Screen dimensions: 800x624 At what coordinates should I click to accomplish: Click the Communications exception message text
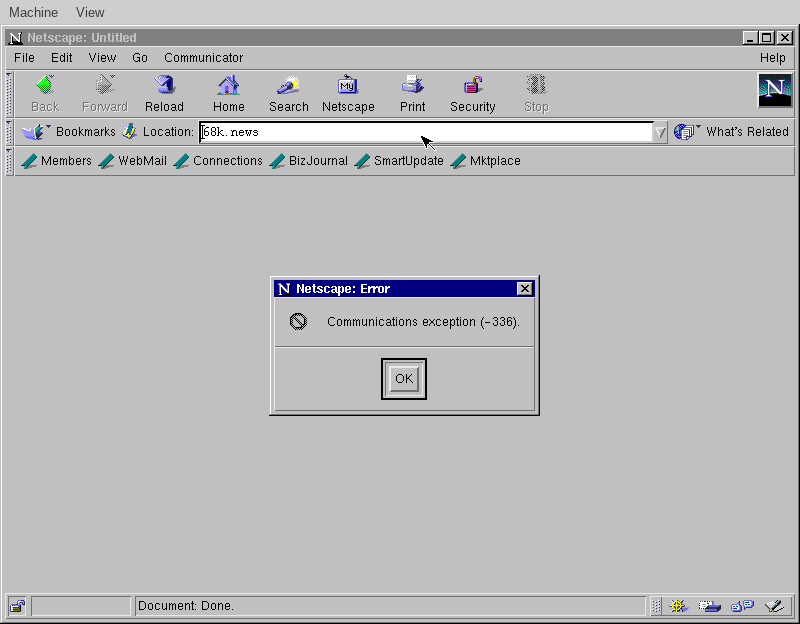[423, 322]
